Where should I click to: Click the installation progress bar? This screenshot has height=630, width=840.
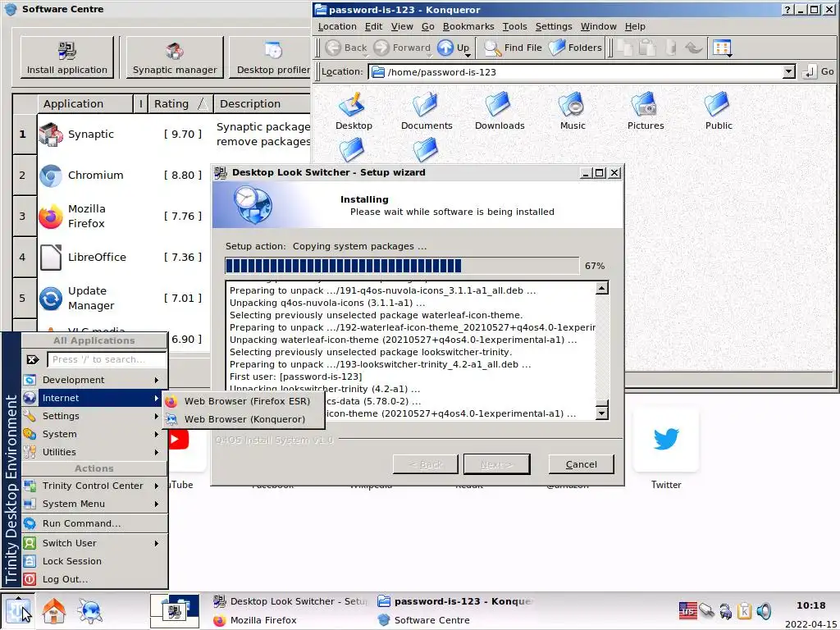pos(402,266)
